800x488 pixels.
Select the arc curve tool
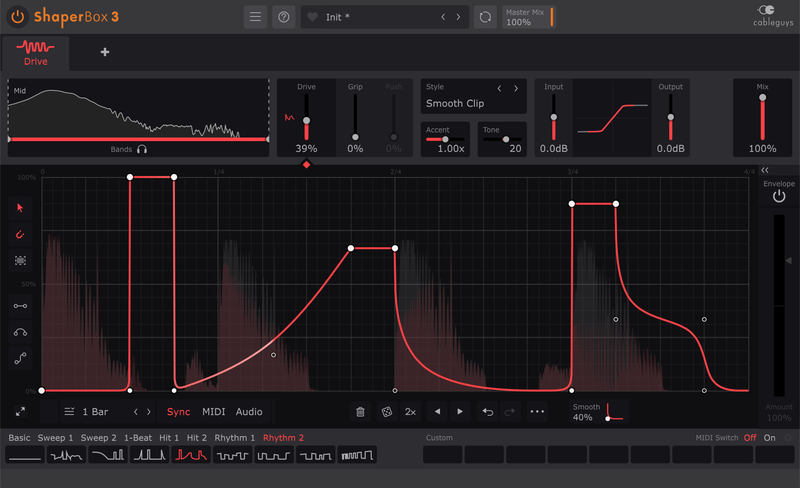(20, 332)
